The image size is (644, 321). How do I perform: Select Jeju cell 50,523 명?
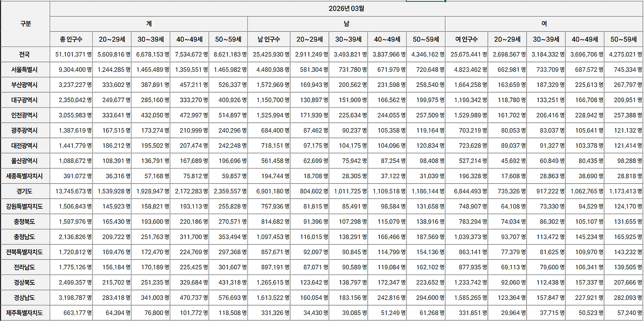click(585, 313)
